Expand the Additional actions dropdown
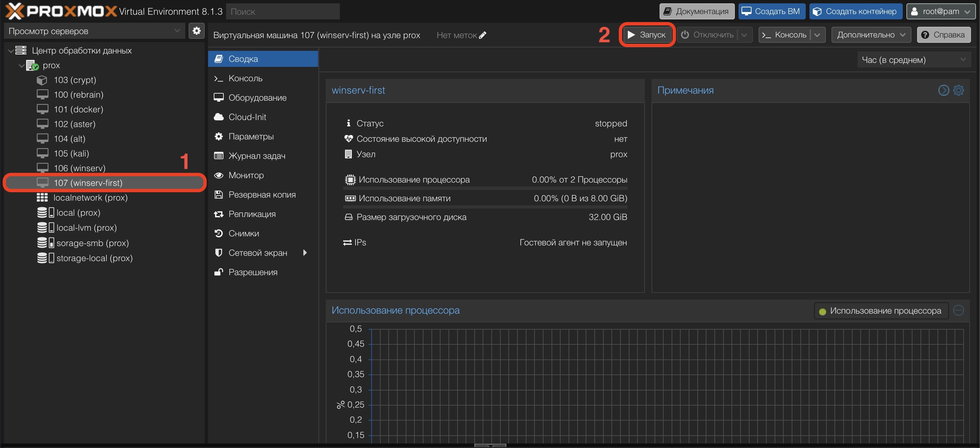Viewport: 980px width, 448px height. tap(871, 35)
